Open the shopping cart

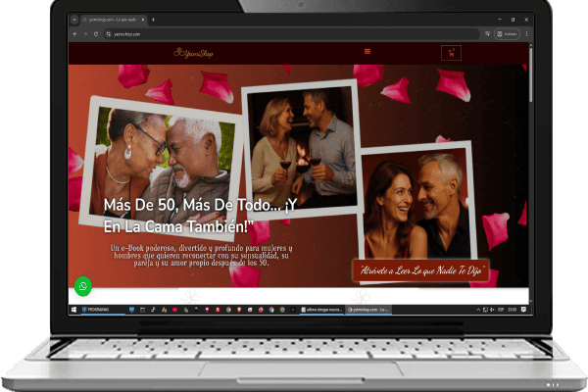[x=451, y=53]
